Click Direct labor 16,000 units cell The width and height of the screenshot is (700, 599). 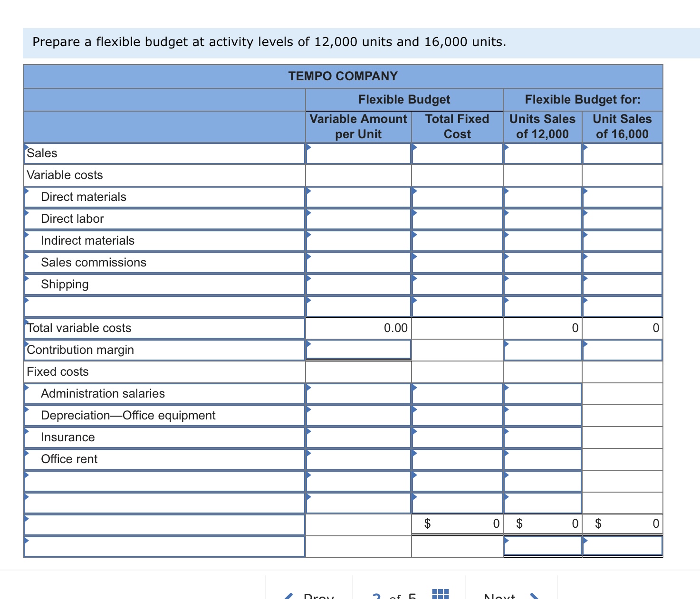point(623,219)
